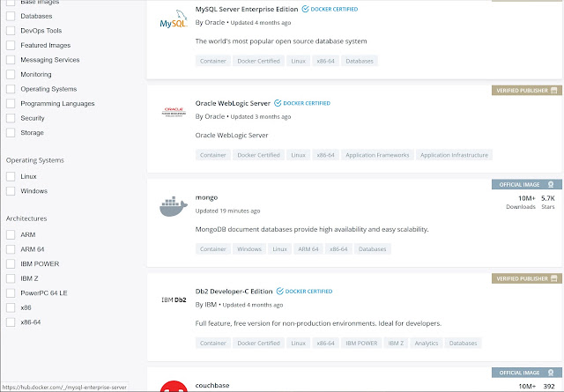Open MySQL Server Enterprise Edition page
564x392 pixels.
tap(247, 10)
